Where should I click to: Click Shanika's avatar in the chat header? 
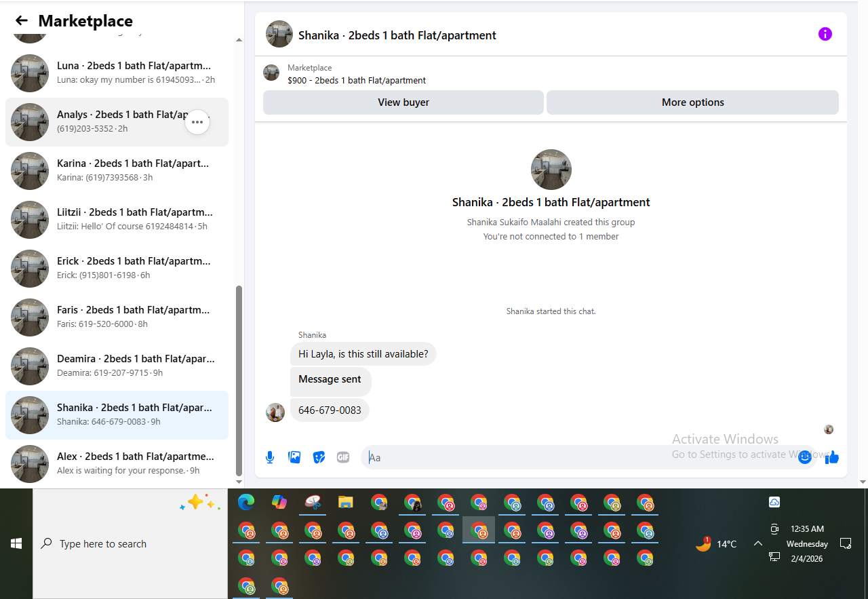(x=279, y=34)
